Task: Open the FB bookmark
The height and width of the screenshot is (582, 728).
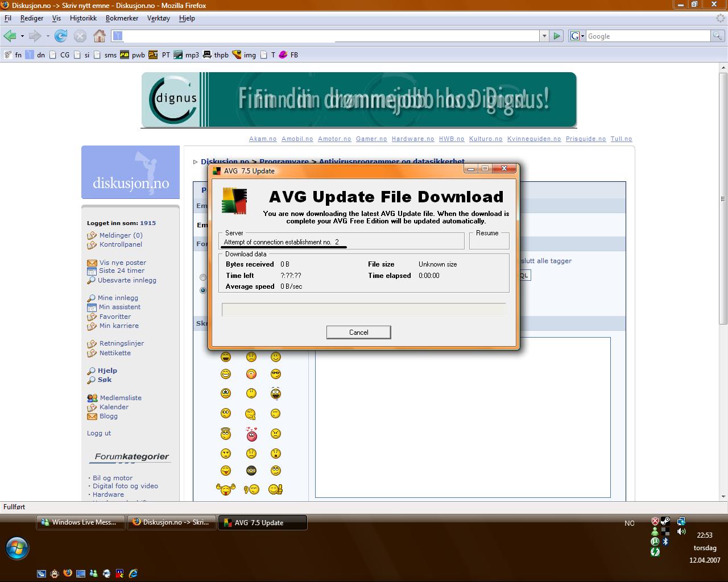Action: click(288, 55)
